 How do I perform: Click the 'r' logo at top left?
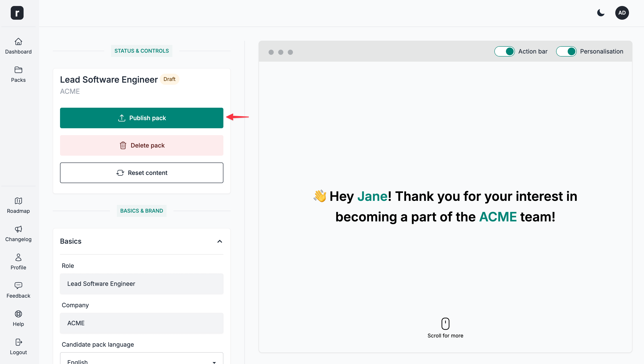pyautogui.click(x=17, y=13)
